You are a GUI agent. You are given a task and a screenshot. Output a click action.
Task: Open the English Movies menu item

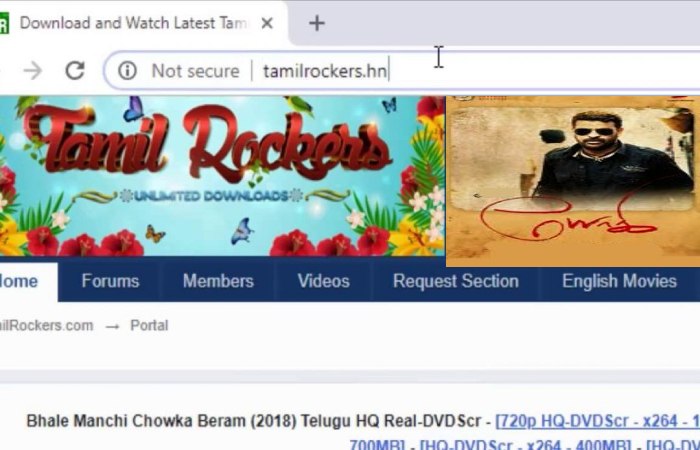[x=620, y=281]
